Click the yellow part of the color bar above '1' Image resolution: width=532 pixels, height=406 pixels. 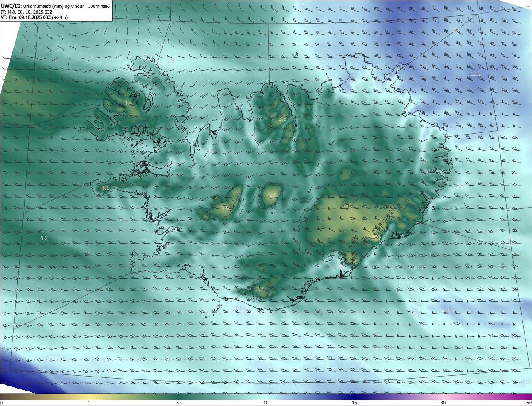pyautogui.click(x=89, y=396)
